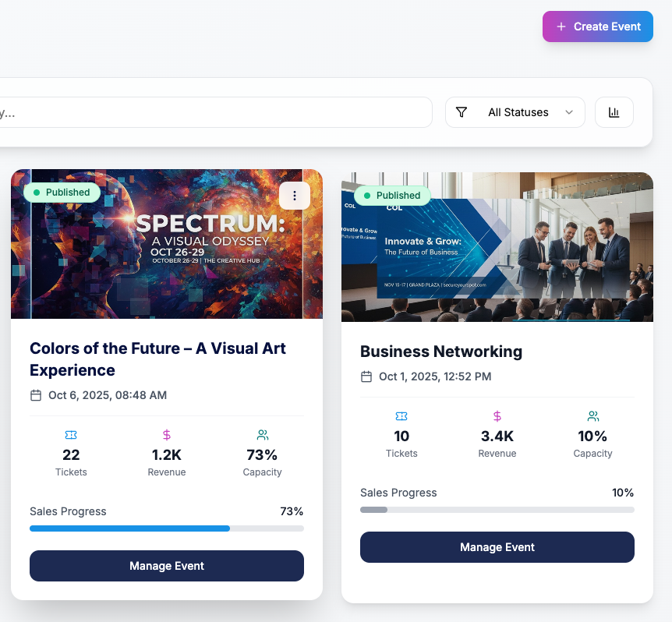672x622 pixels.
Task: Click Create Event button
Action: click(598, 27)
